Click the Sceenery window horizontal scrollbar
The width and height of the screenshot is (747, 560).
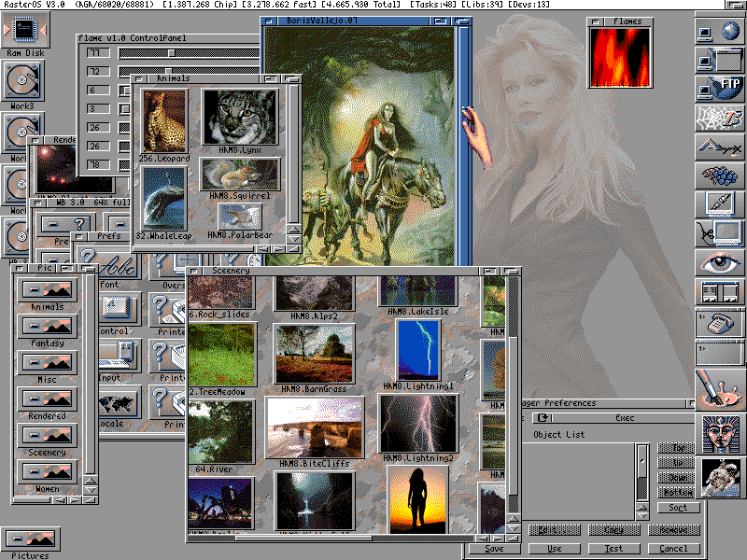(x=332, y=539)
